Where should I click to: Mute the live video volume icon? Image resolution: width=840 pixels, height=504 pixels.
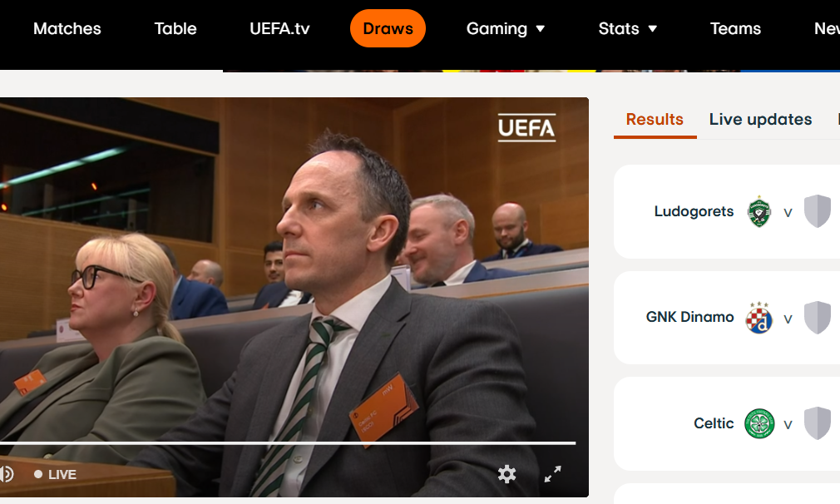tap(7, 474)
